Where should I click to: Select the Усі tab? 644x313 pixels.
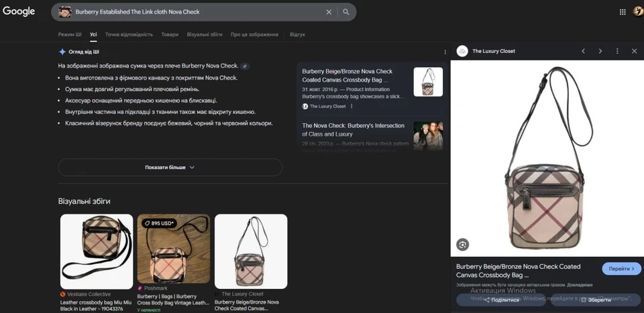click(x=94, y=34)
